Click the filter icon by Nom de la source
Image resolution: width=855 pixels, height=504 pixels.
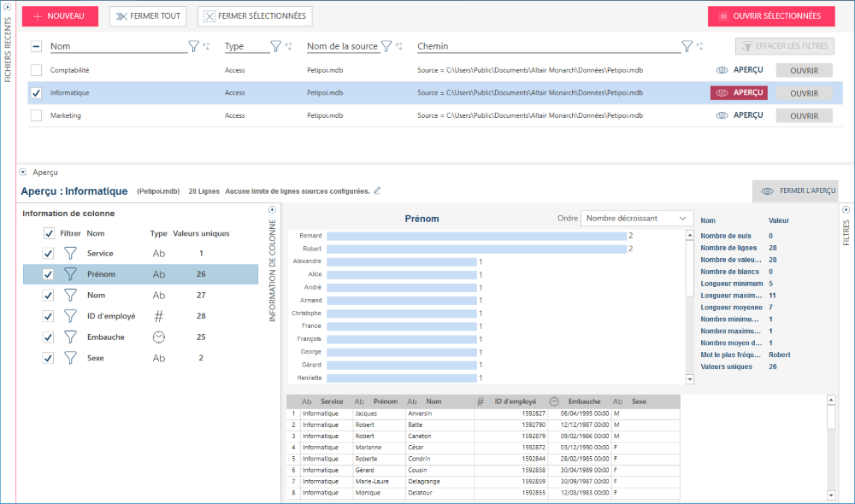(x=386, y=46)
